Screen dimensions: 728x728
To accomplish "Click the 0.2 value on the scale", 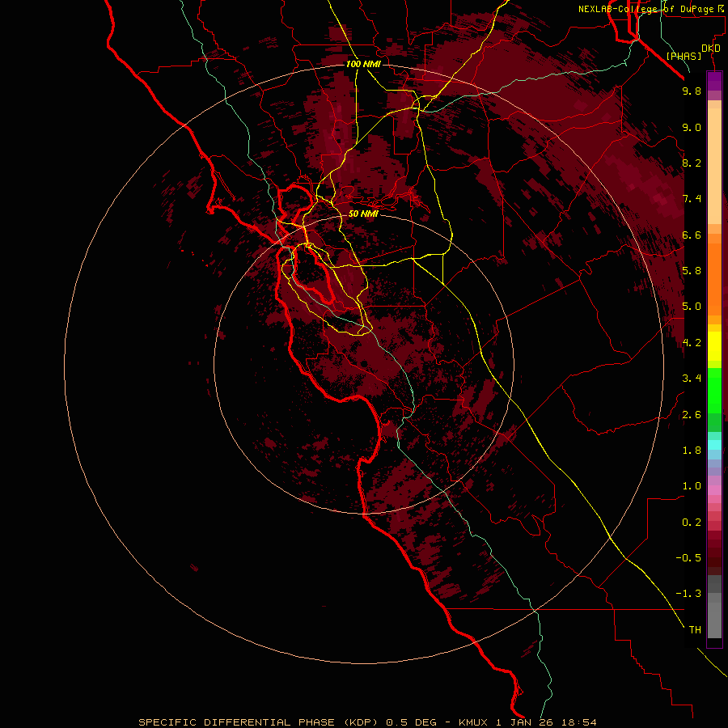I will tap(692, 523).
